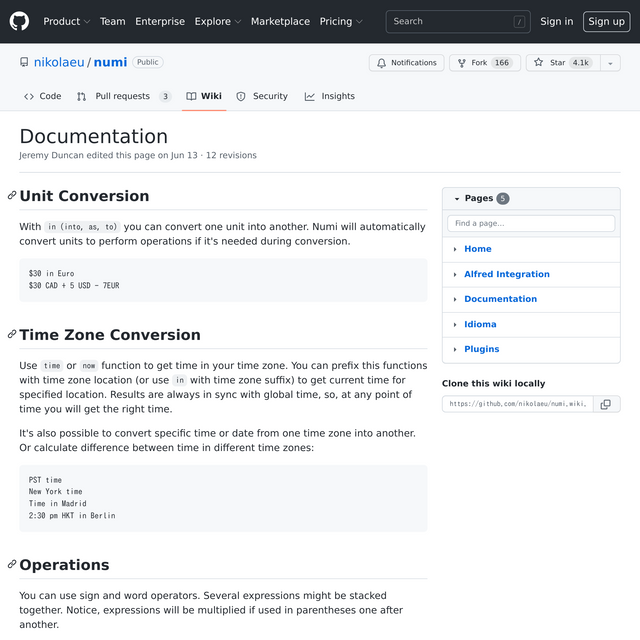Open the Pricing dropdown menu
This screenshot has width=640, height=640.
(x=341, y=21)
